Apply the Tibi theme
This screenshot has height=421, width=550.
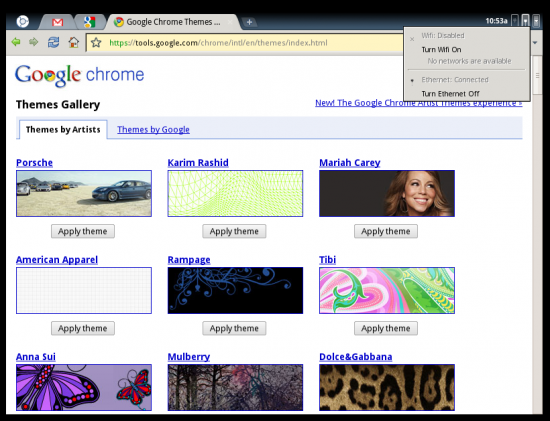tap(386, 328)
